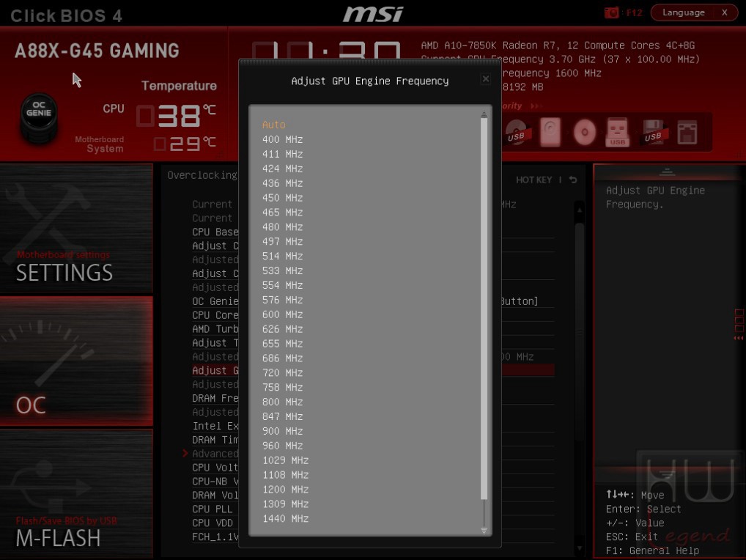This screenshot has height=560, width=746.
Task: Expand the Advanced submenu arrow
Action: [185, 454]
